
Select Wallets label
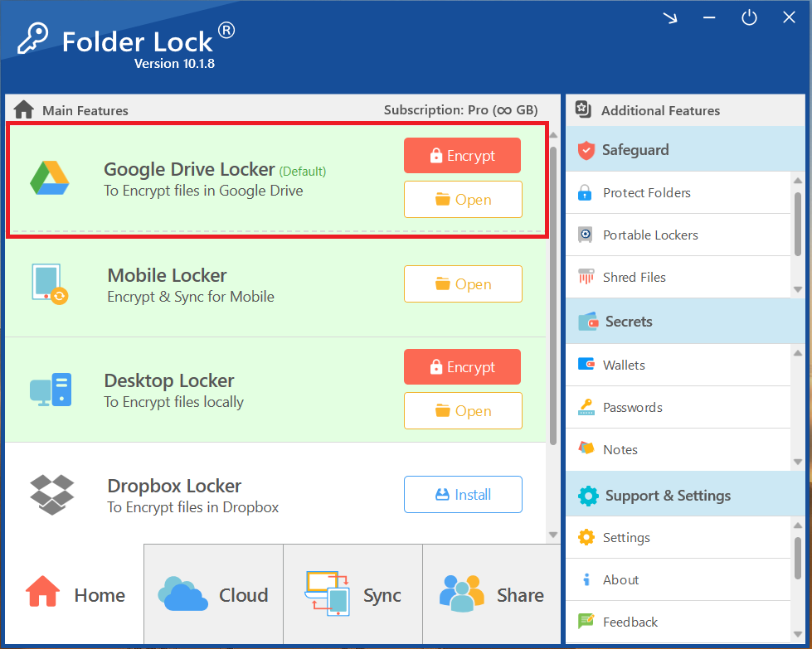[624, 366]
